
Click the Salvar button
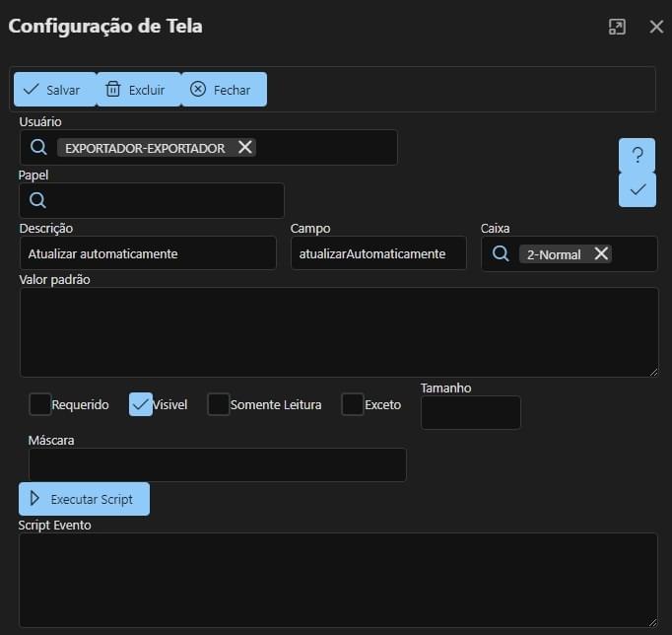(55, 90)
